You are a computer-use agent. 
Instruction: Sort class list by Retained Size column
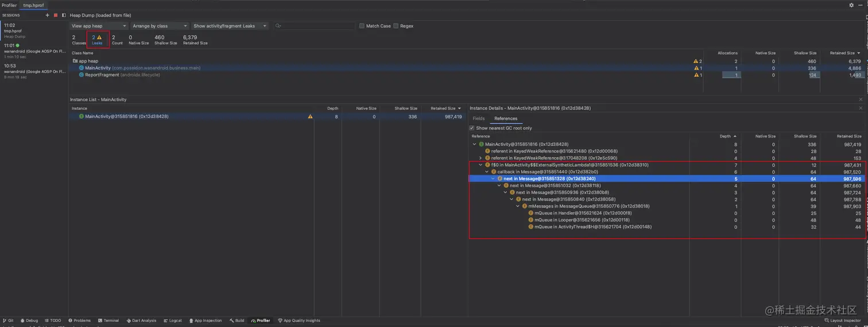coord(843,53)
